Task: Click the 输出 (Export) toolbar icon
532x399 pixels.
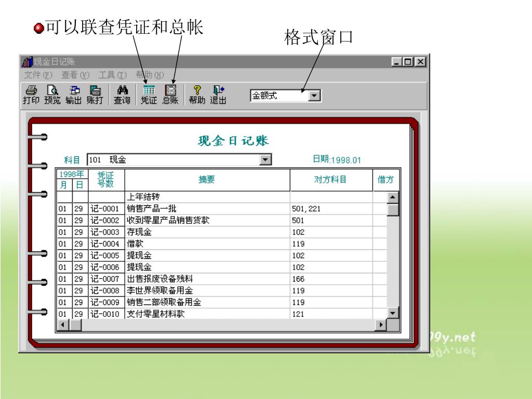Action: coord(74,95)
